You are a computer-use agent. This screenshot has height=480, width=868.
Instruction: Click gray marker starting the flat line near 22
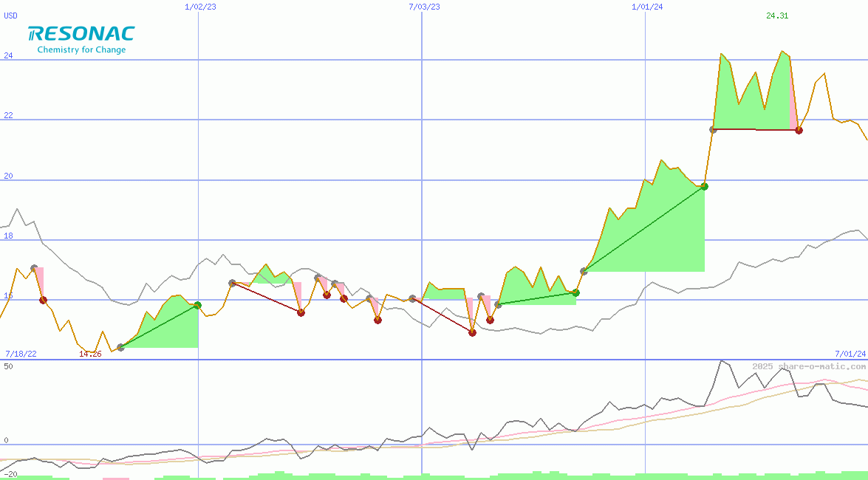coord(713,129)
